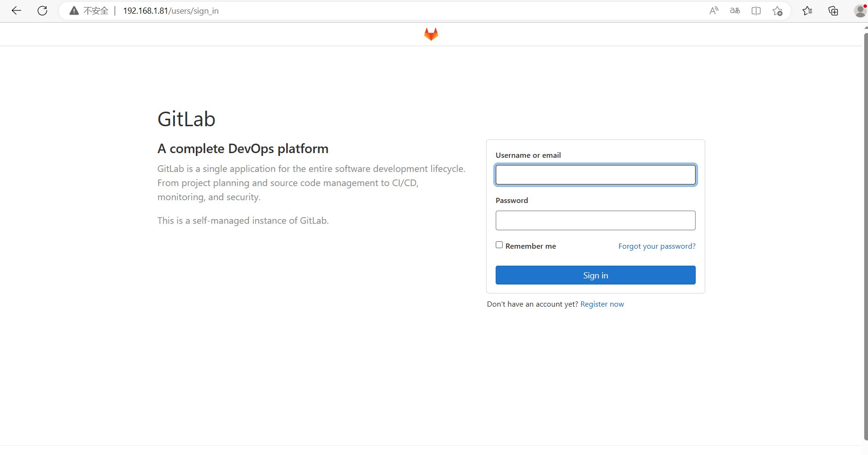Click the page vertical scrollbar
This screenshot has height=455, width=868.
point(865,236)
